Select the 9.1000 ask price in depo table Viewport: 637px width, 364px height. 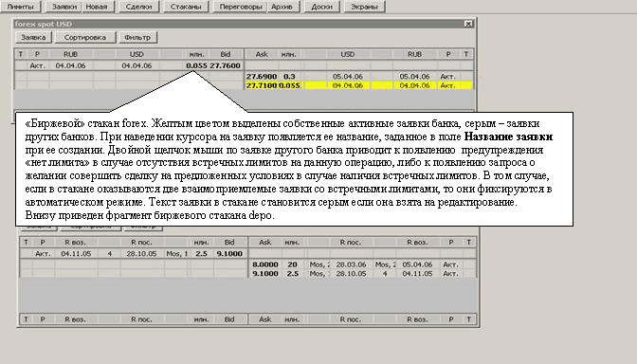pos(265,273)
